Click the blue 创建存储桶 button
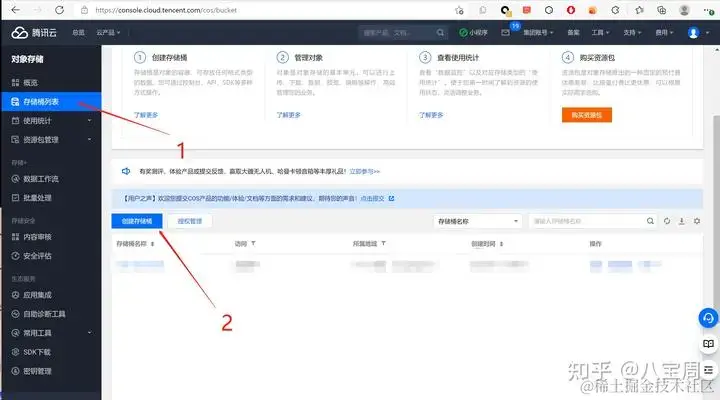 [x=137, y=221]
